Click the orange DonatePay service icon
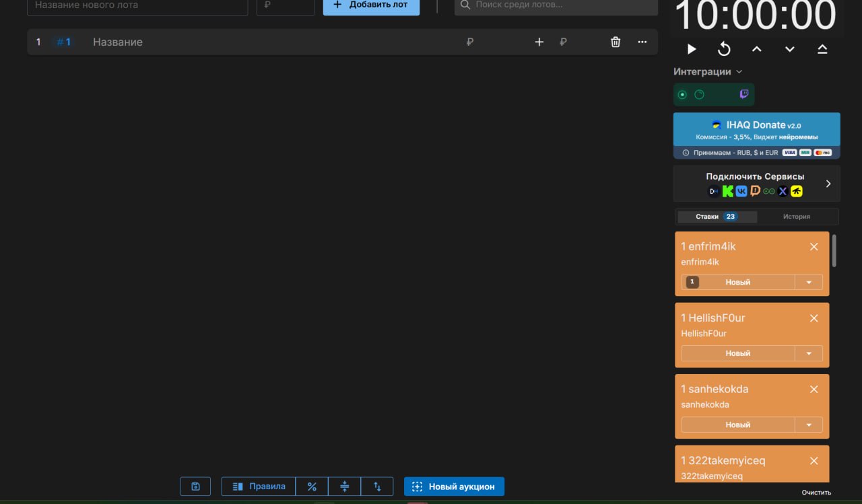This screenshot has width=862, height=504. [x=755, y=191]
